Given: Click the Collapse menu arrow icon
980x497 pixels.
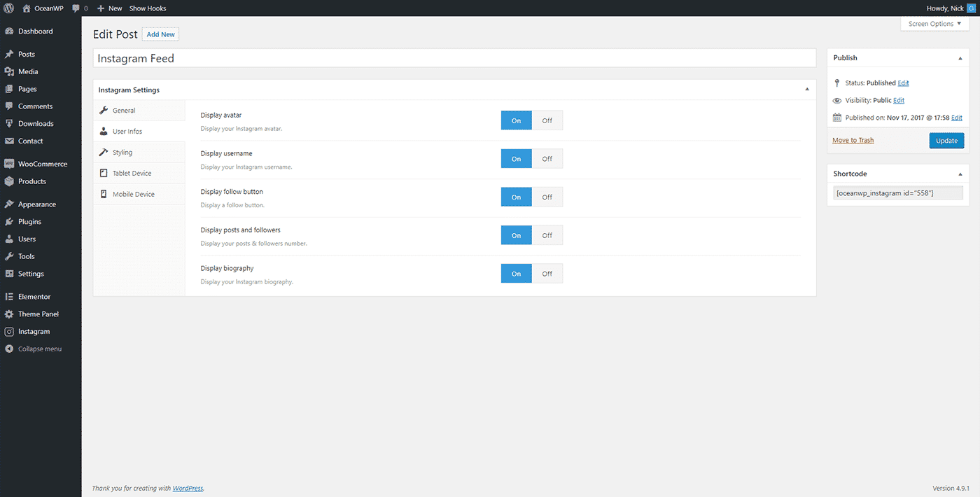Looking at the screenshot, I should pos(9,349).
